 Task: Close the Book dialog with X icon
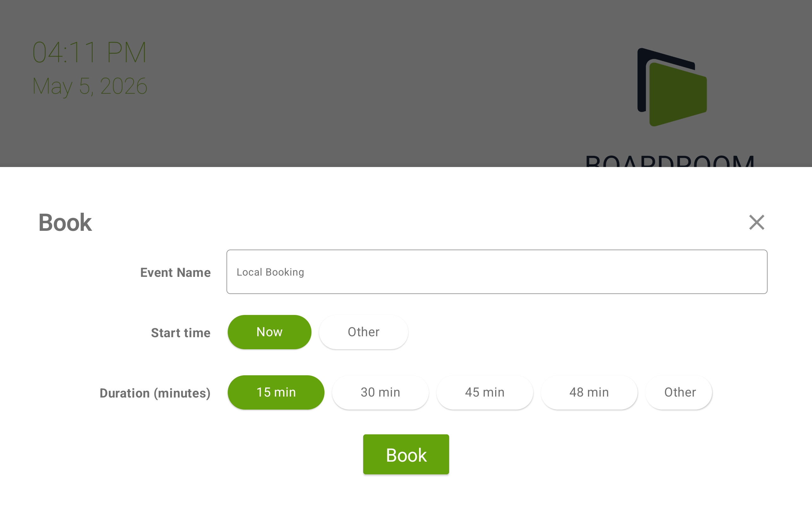(756, 223)
